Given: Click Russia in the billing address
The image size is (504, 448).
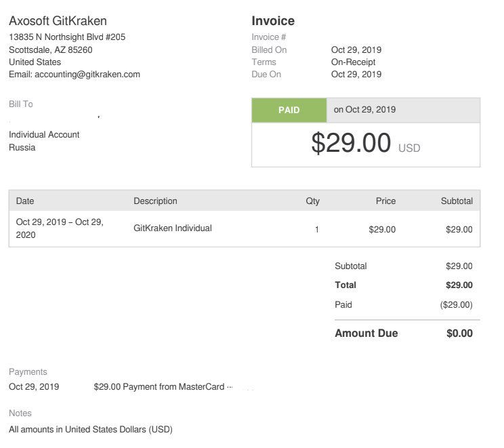Looking at the screenshot, I should (22, 148).
